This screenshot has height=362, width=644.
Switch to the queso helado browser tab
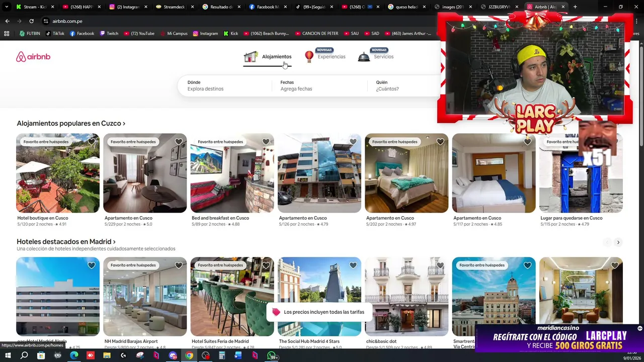[x=407, y=7]
